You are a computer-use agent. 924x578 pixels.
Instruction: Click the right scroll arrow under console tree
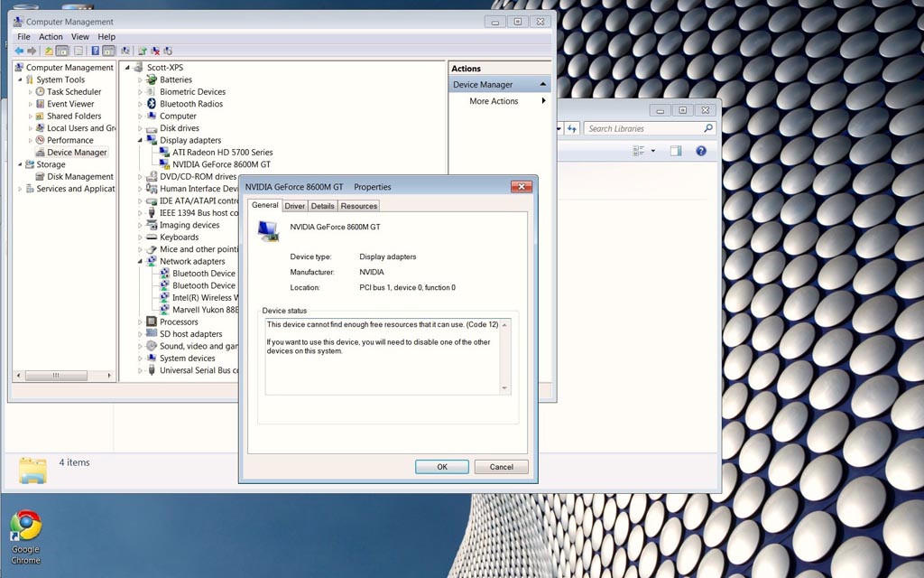[109, 375]
